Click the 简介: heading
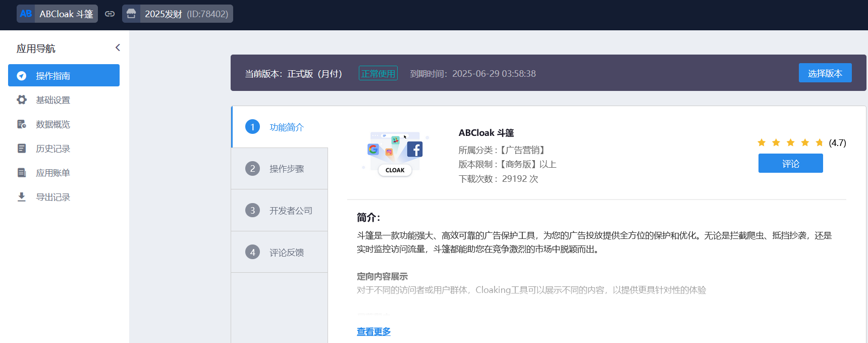868x343 pixels. coord(368,217)
